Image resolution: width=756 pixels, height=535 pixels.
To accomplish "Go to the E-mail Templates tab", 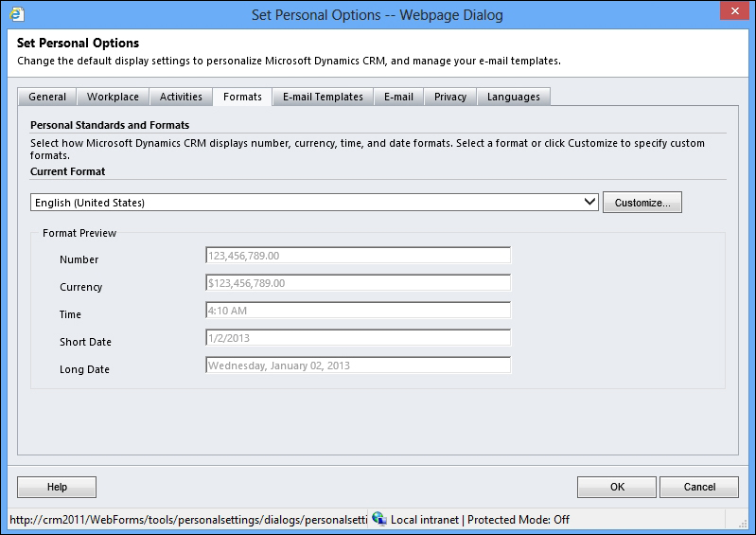I will tap(323, 97).
